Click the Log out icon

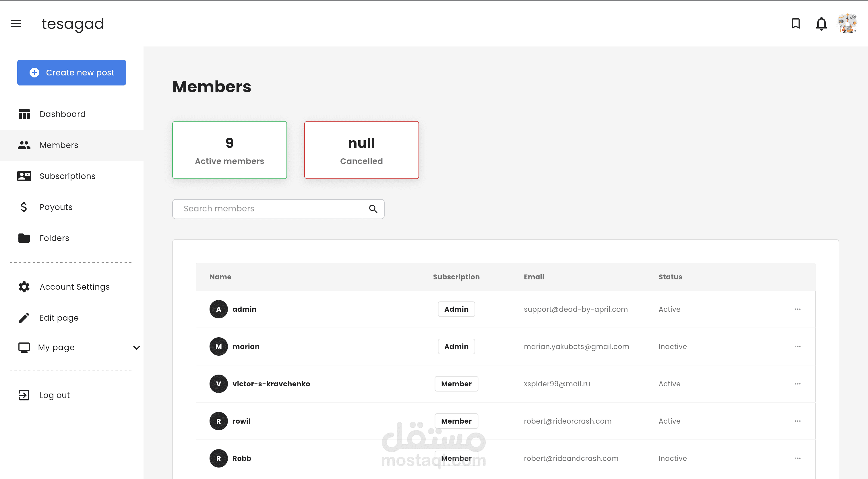(24, 395)
